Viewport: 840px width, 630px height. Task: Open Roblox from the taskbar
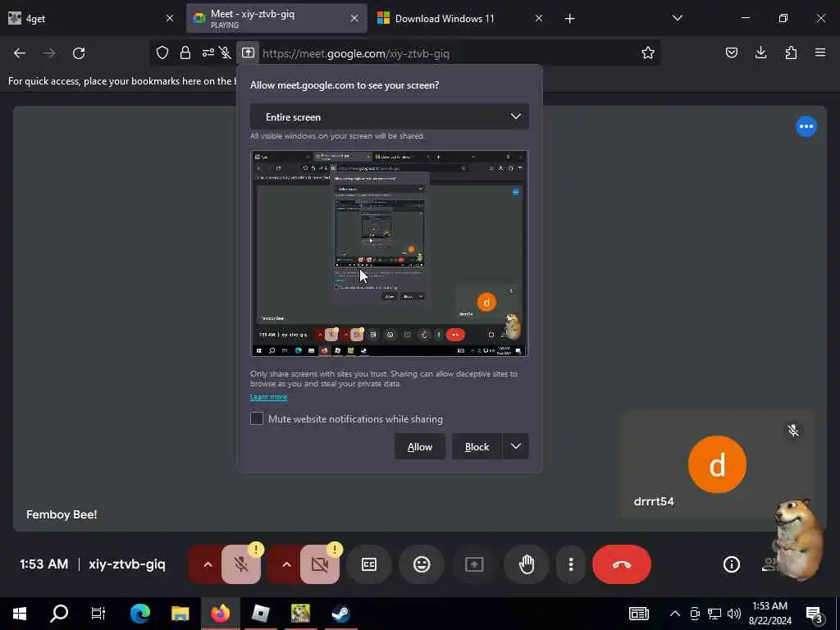pos(260,614)
